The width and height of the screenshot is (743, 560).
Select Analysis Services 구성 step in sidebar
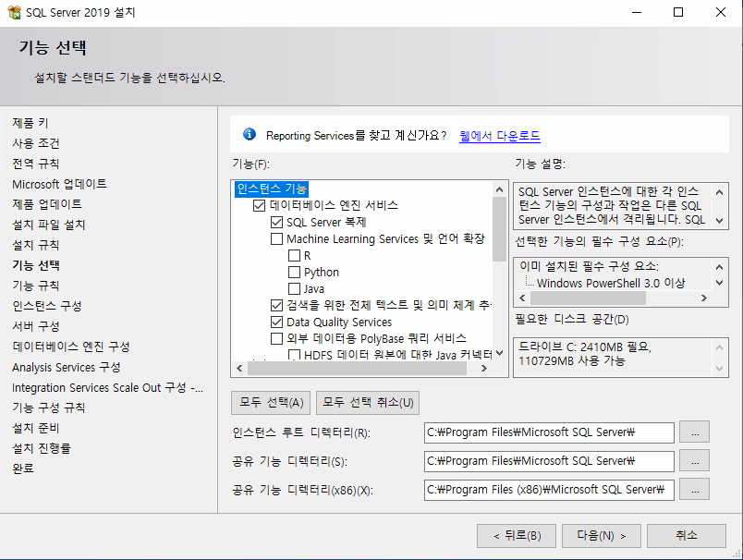(67, 367)
